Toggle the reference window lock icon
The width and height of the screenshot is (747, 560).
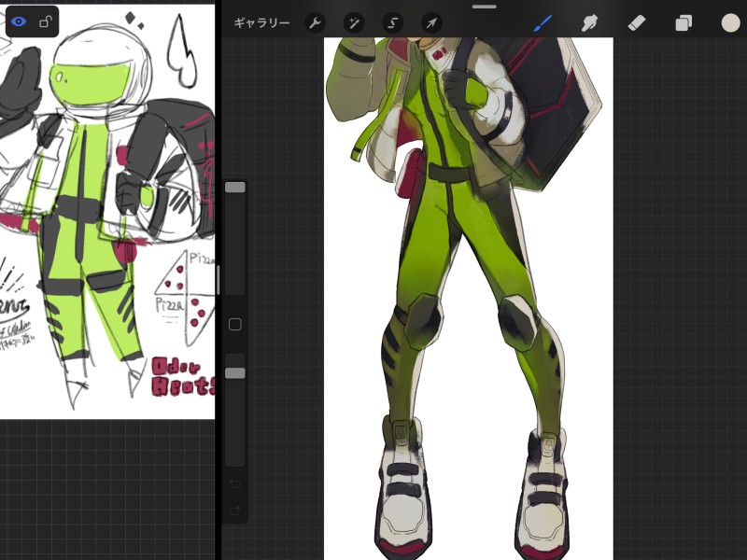click(45, 21)
